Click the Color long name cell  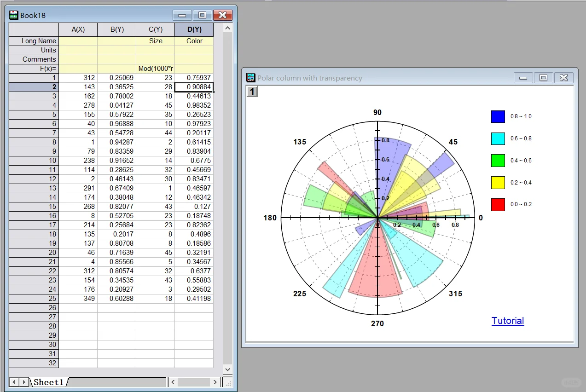pos(194,41)
